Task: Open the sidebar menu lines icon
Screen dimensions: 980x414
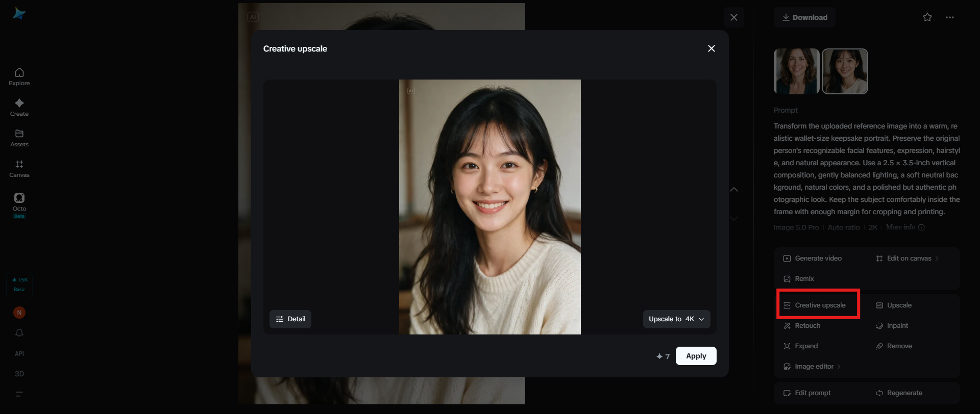Action: (19, 394)
